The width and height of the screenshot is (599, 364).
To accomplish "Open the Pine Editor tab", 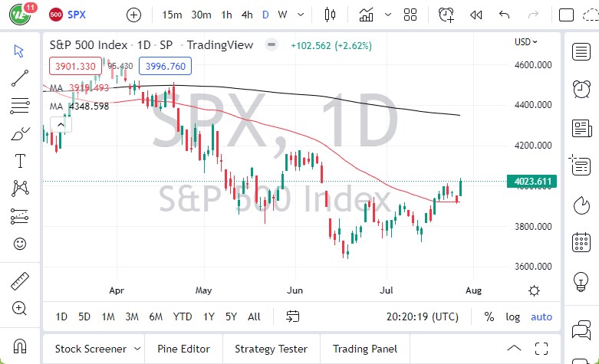I will pos(183,349).
